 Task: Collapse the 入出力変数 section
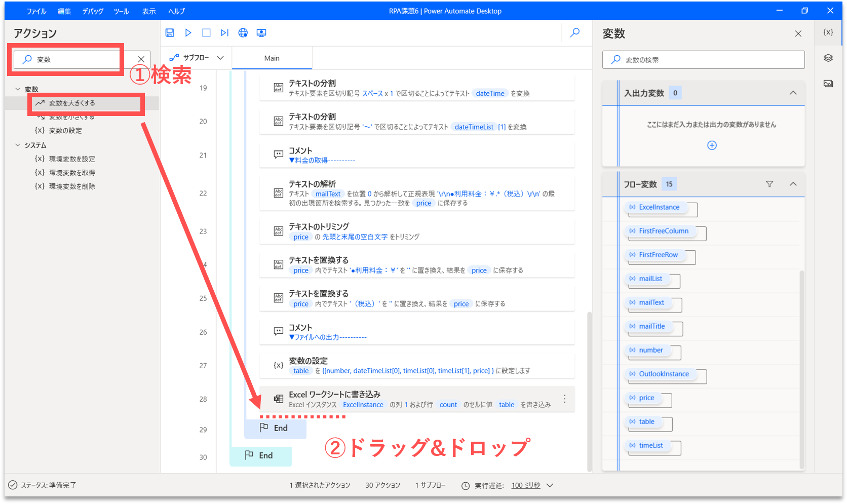pyautogui.click(x=793, y=93)
